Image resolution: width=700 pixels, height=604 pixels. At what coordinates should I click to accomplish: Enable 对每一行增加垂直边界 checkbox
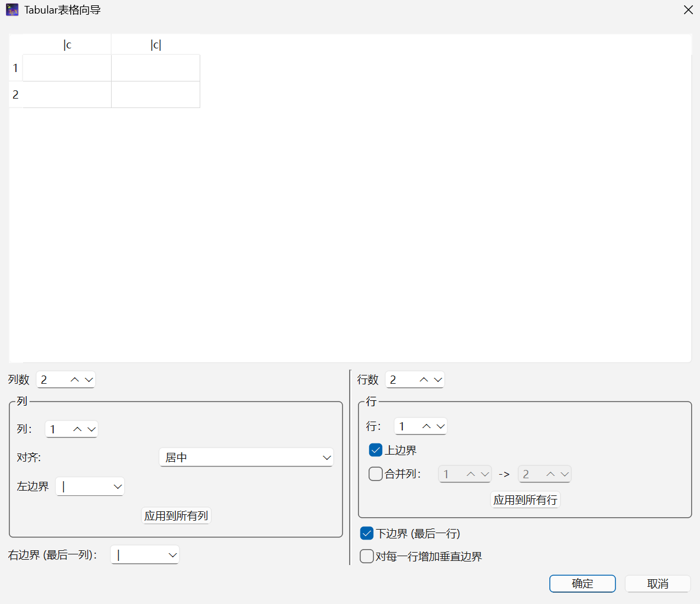pyautogui.click(x=367, y=556)
